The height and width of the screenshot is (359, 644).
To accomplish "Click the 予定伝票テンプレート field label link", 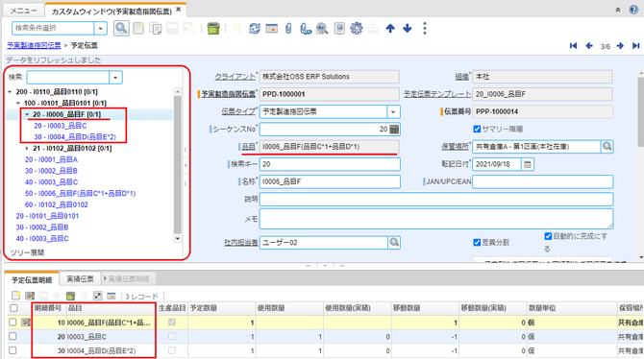I will click(437, 94).
